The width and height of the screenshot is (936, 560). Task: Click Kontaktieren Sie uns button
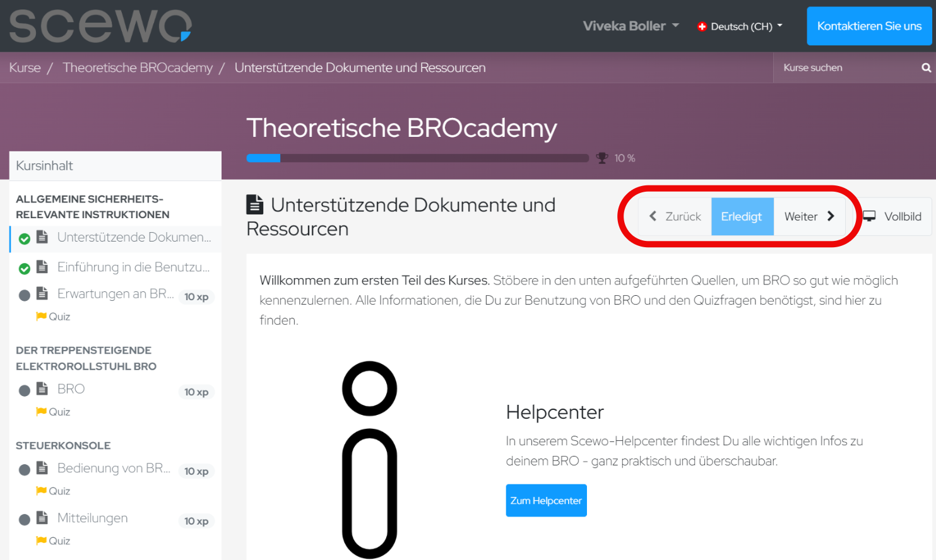(869, 26)
